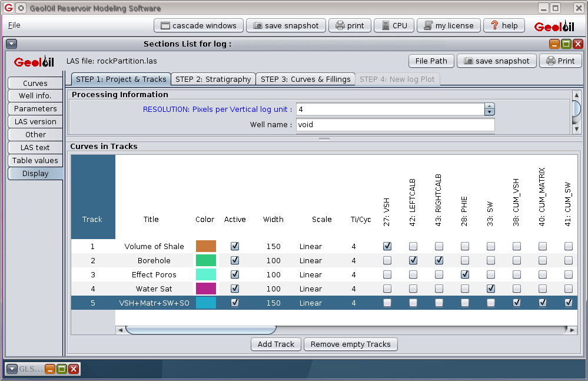The image size is (588, 381).
Task: Click the Add Track button
Action: [275, 344]
